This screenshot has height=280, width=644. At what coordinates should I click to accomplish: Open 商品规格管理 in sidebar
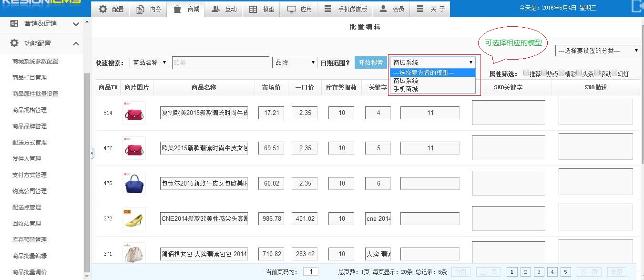(30, 110)
